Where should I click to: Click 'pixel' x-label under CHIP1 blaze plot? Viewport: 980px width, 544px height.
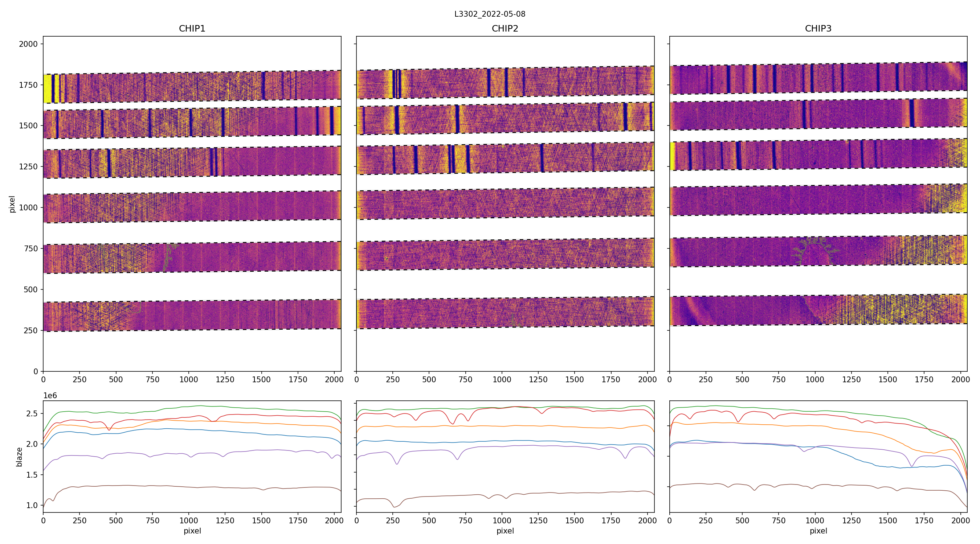tap(192, 531)
